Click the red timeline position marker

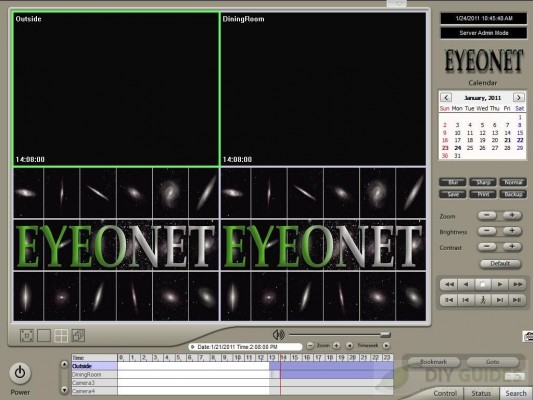point(281,375)
